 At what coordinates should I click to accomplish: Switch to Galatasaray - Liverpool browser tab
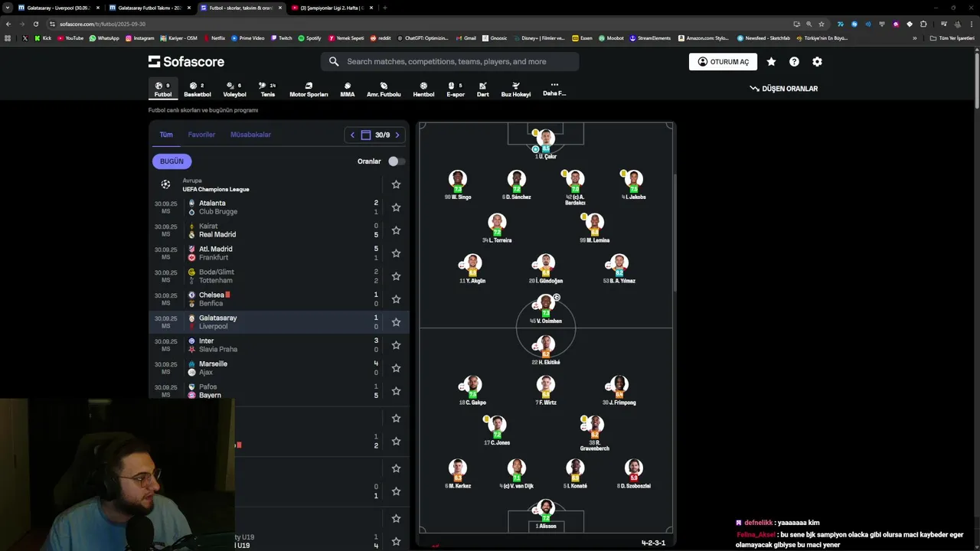pos(59,8)
